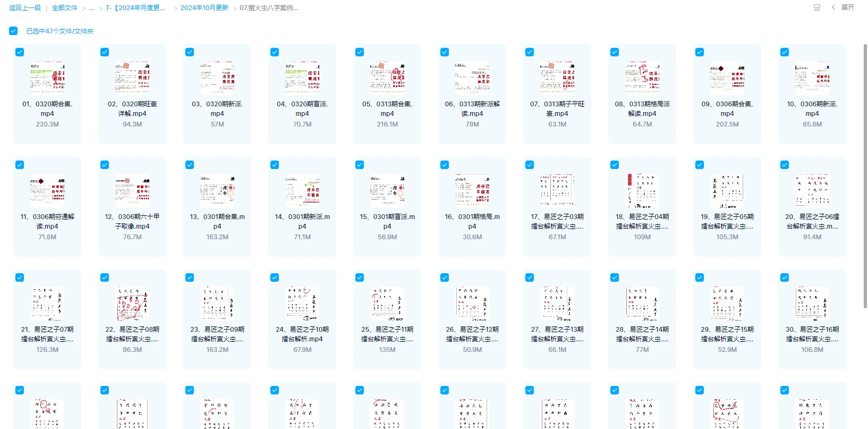Open thumbnail of 17、易匠之子03期 video
Screen dimensions: 868x429
coord(557,191)
